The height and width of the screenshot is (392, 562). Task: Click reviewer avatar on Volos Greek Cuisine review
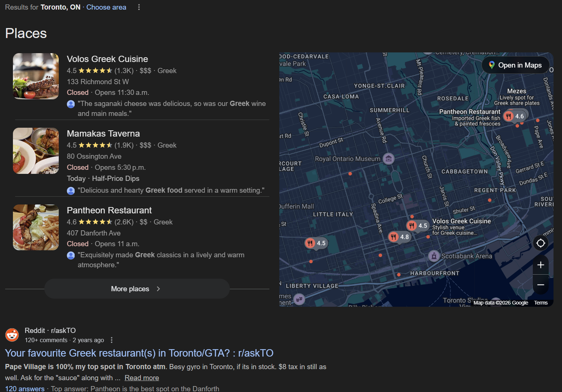click(x=71, y=104)
